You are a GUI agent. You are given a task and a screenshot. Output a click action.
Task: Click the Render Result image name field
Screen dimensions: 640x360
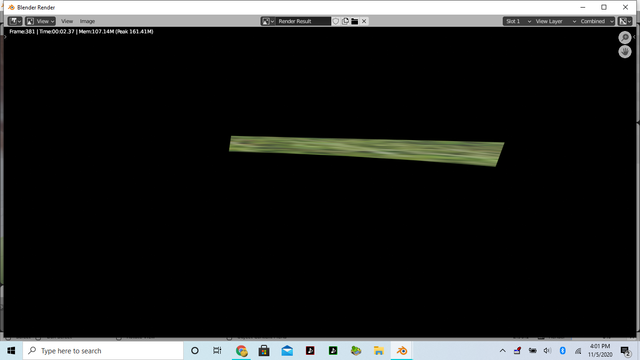tap(303, 21)
